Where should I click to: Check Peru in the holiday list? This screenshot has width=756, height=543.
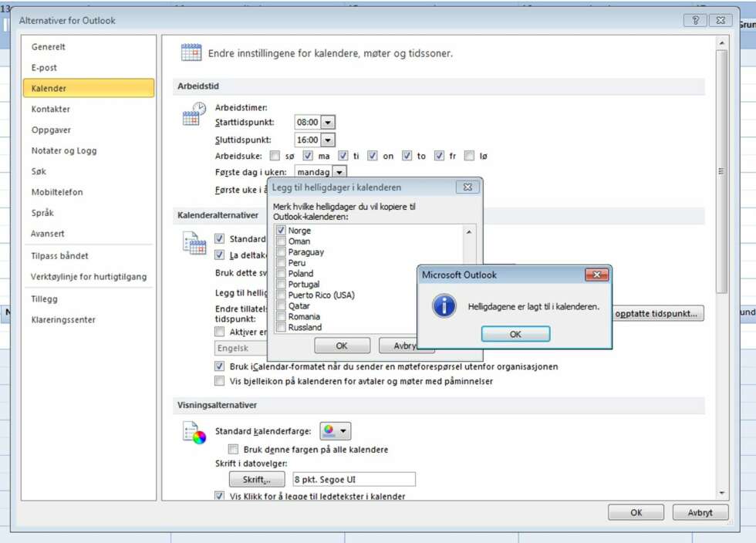pos(281,262)
